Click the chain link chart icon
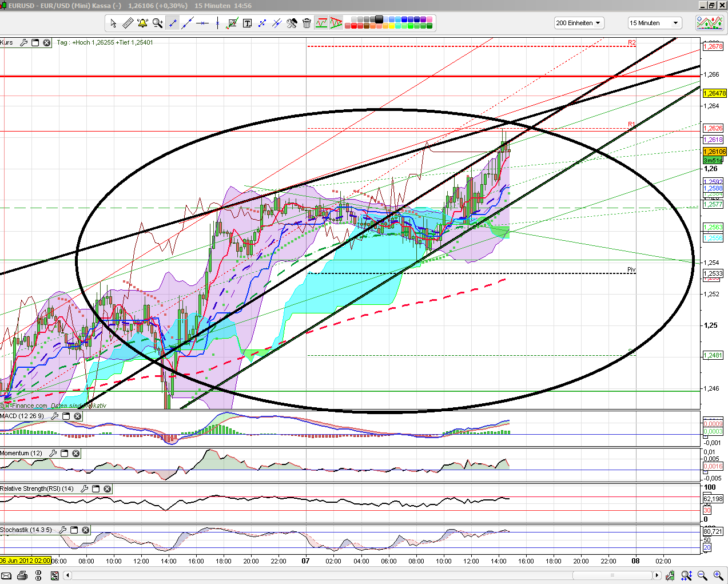Screen dimensions: 728x584 pos(38,575)
